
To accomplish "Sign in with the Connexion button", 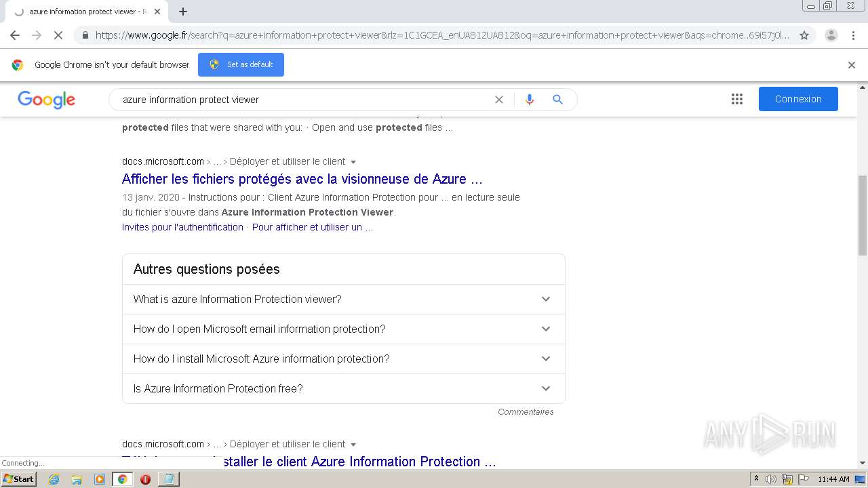I will [x=798, y=99].
